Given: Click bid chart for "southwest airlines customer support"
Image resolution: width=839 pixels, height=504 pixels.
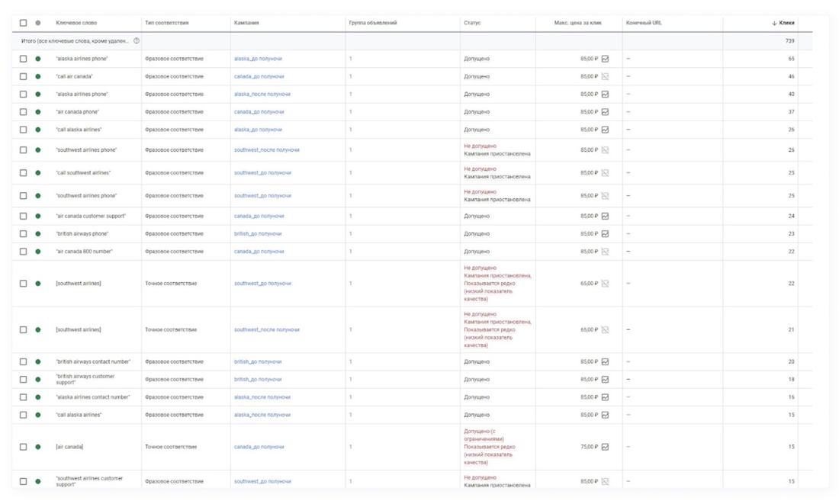Looking at the screenshot, I should click(x=605, y=482).
